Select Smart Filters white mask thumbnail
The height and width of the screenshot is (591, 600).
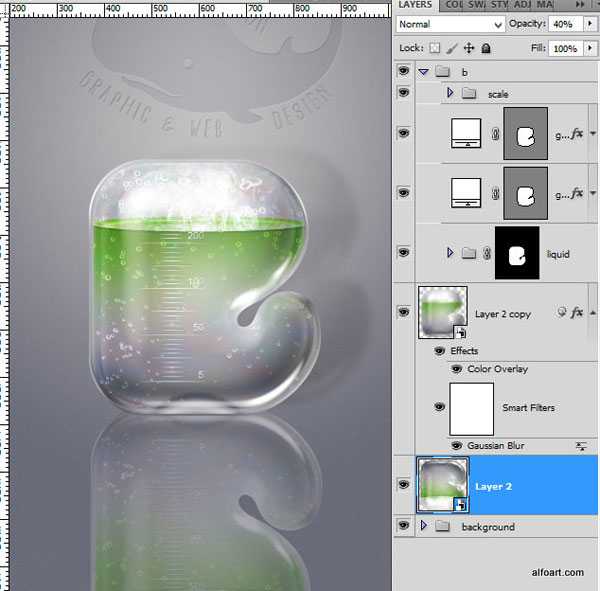tap(471, 409)
